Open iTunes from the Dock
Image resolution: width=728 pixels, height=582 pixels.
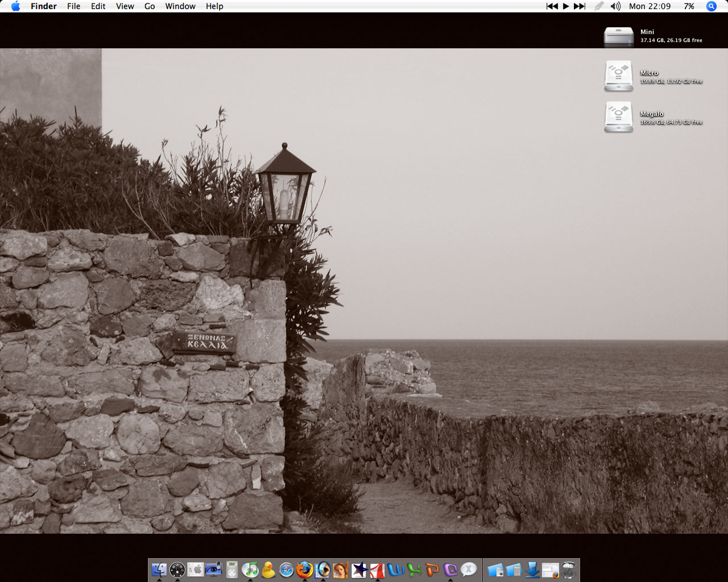point(250,569)
